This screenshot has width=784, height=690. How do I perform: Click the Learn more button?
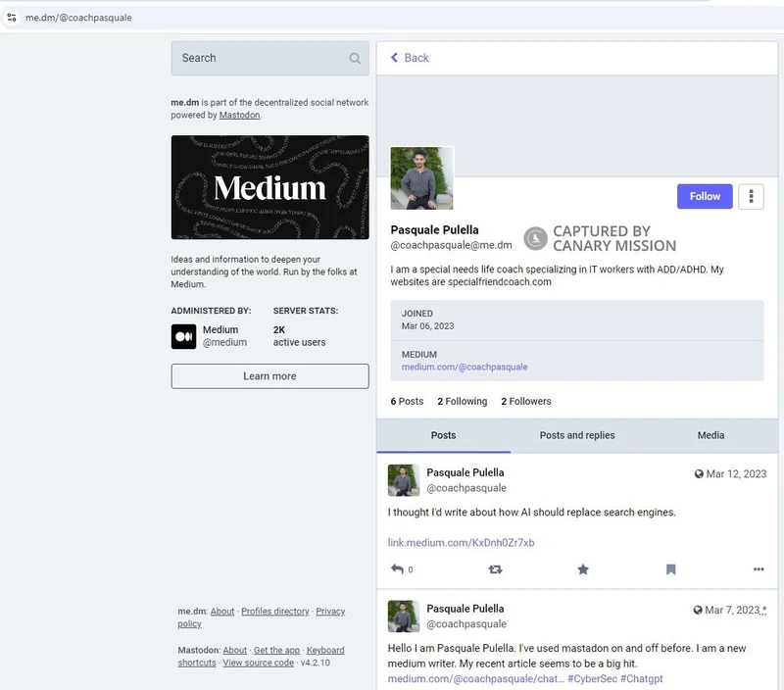coord(269,376)
